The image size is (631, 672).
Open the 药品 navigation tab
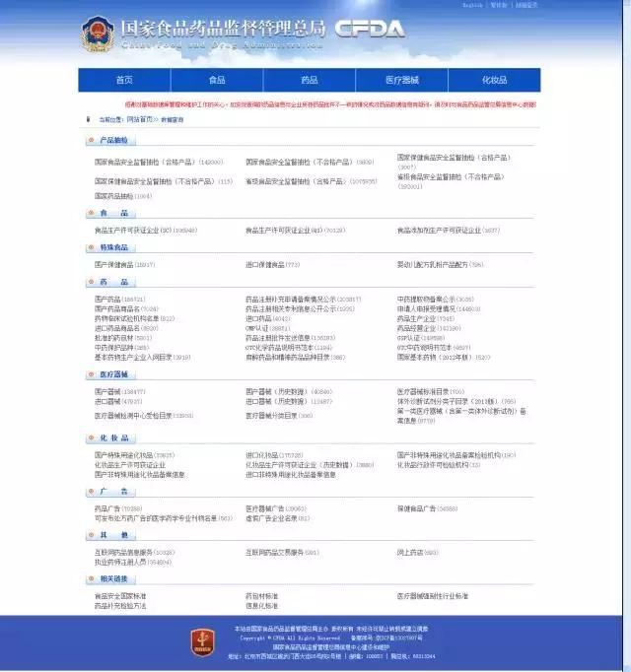coord(310,80)
